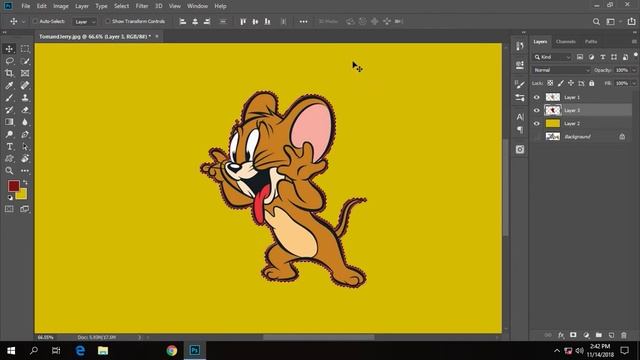The width and height of the screenshot is (640, 360).
Task: Select the Rectangular Marquee tool
Action: pos(25,49)
